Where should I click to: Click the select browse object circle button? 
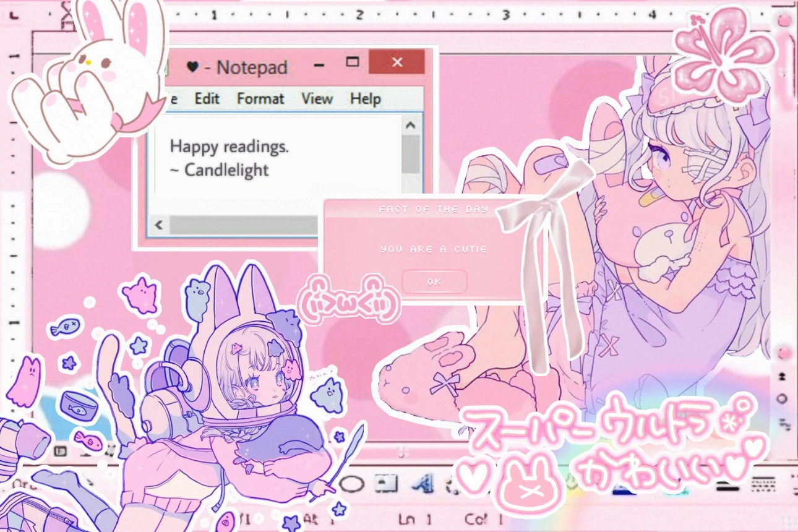pyautogui.click(x=783, y=398)
